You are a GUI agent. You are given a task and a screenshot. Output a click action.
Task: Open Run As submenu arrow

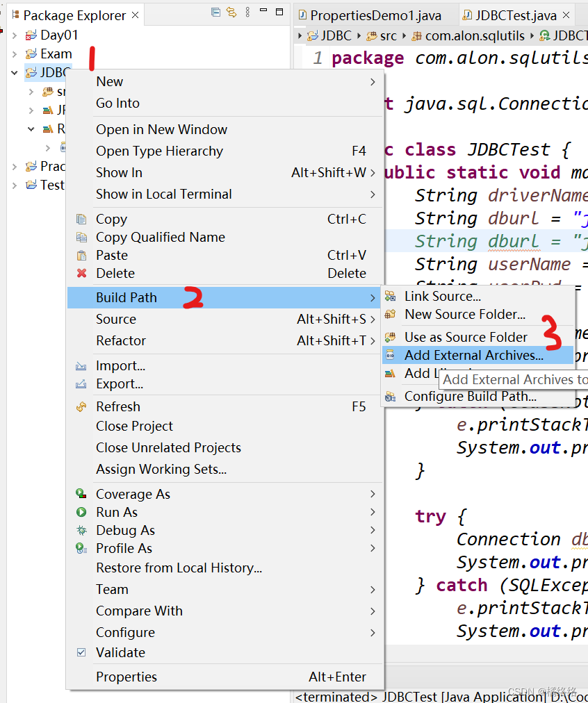pyautogui.click(x=373, y=512)
